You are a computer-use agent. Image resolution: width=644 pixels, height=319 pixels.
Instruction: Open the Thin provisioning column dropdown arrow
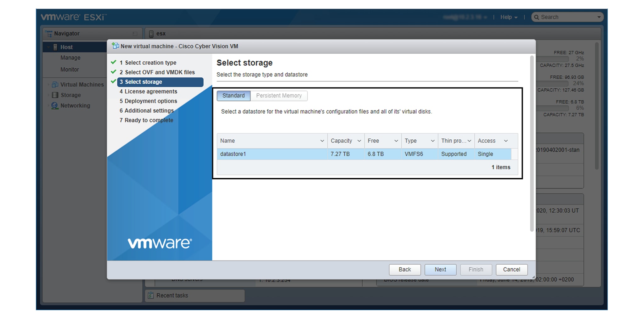(x=469, y=141)
